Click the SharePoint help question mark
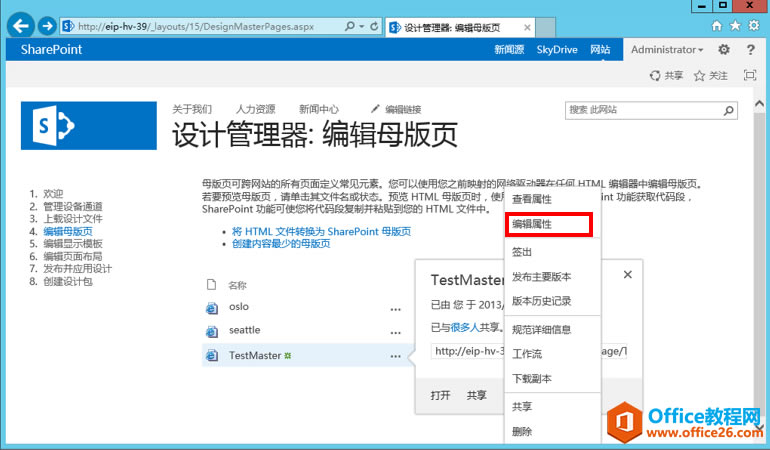The width and height of the screenshot is (770, 450). 750,50
